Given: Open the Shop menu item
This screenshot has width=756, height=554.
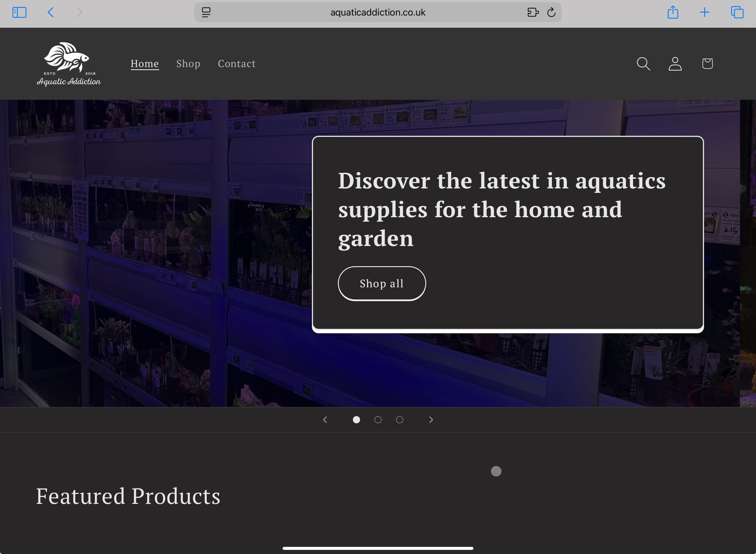Looking at the screenshot, I should click(188, 64).
